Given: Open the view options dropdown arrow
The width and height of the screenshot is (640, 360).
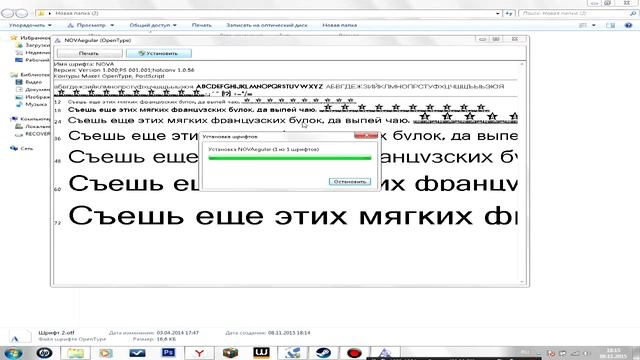Looking at the screenshot, I should [x=593, y=25].
